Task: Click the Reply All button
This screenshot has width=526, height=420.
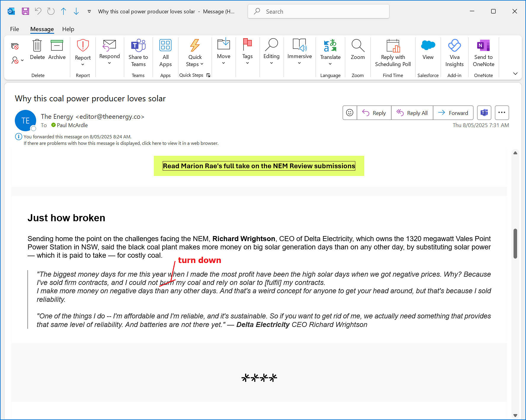Action: [x=412, y=113]
